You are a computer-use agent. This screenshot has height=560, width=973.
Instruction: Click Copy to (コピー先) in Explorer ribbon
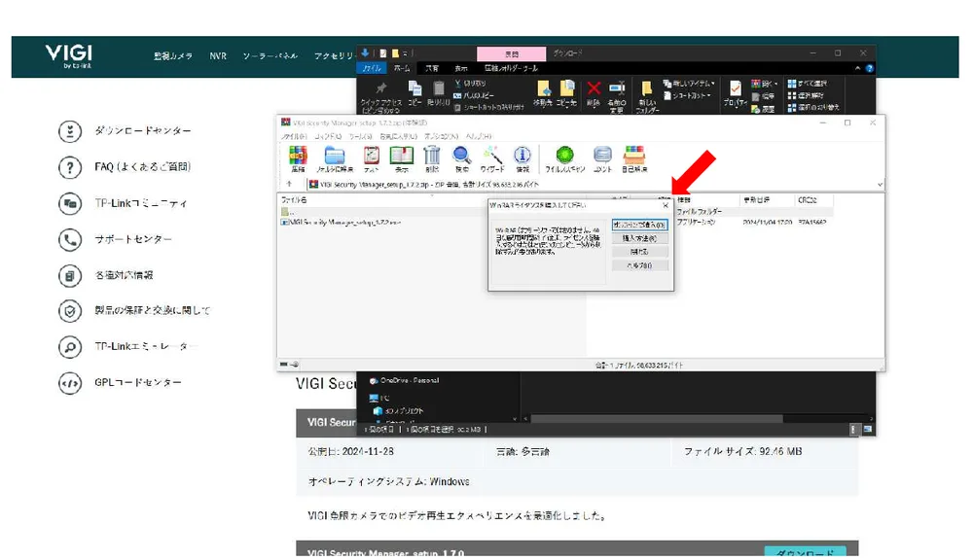click(566, 93)
